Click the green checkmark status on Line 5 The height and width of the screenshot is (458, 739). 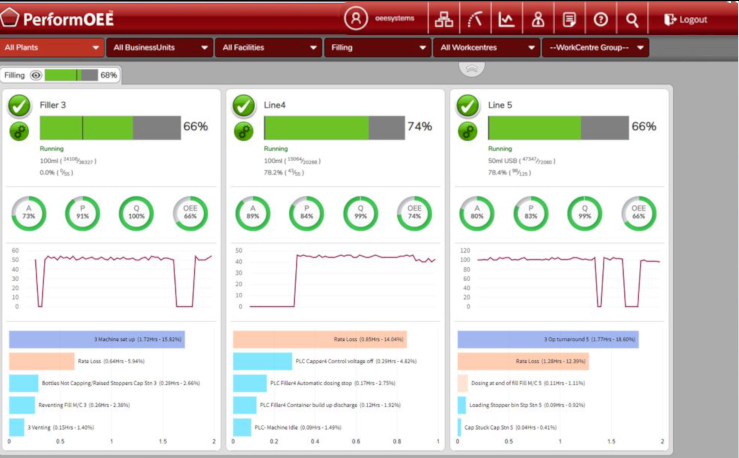[x=467, y=106]
